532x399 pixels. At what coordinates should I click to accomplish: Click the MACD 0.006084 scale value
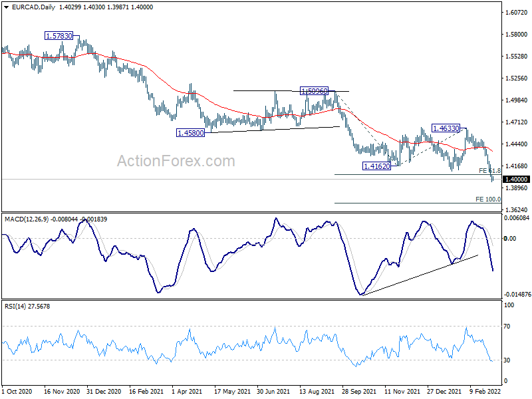point(517,218)
